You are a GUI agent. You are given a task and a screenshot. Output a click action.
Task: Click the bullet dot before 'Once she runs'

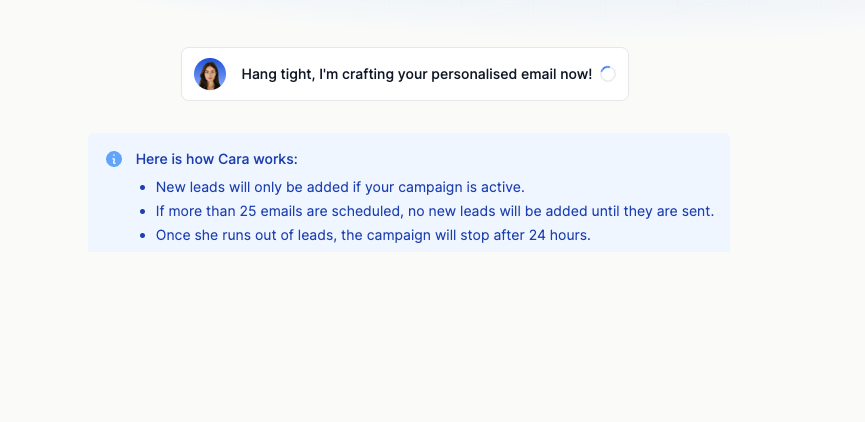click(143, 236)
